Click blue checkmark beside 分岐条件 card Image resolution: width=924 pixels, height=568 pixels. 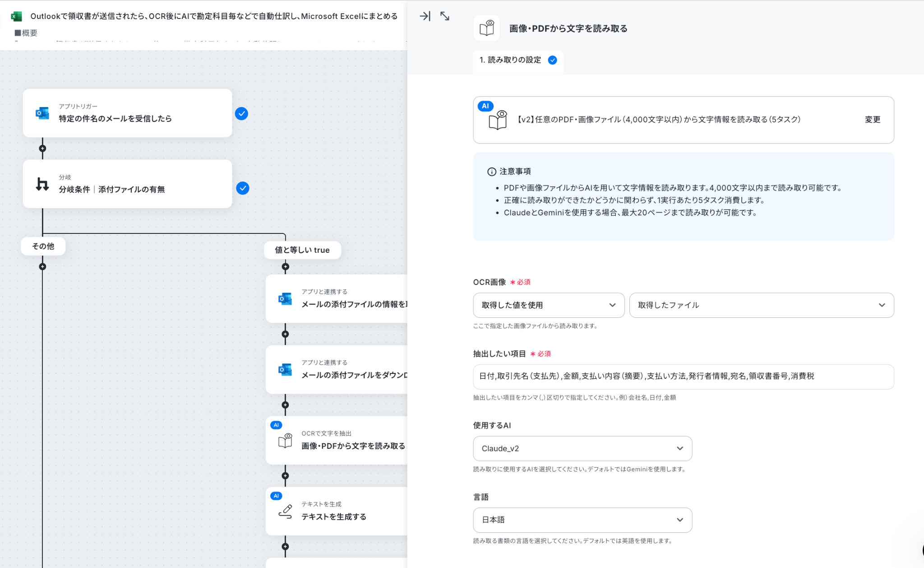click(243, 188)
